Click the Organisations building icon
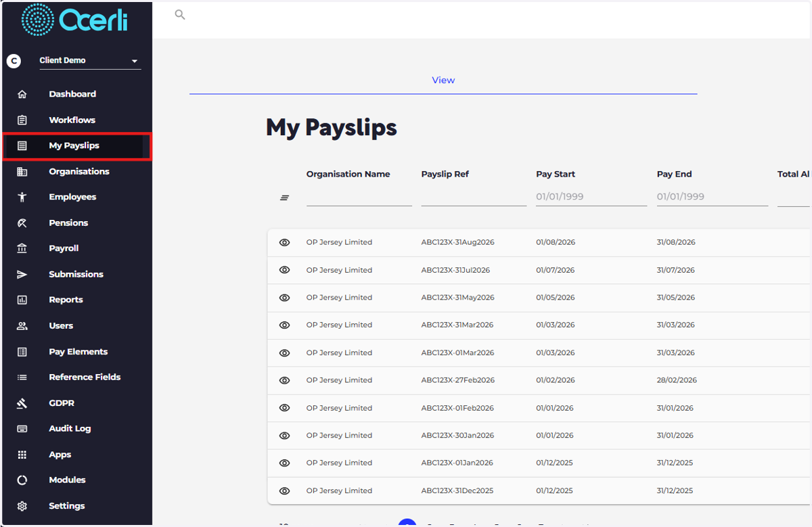The width and height of the screenshot is (812, 527). (22, 171)
